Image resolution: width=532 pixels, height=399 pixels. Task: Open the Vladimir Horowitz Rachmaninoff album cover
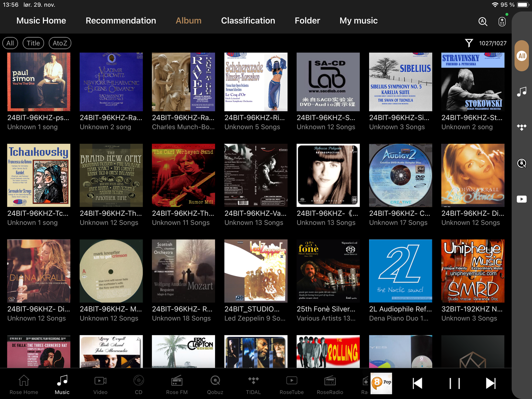click(x=111, y=82)
